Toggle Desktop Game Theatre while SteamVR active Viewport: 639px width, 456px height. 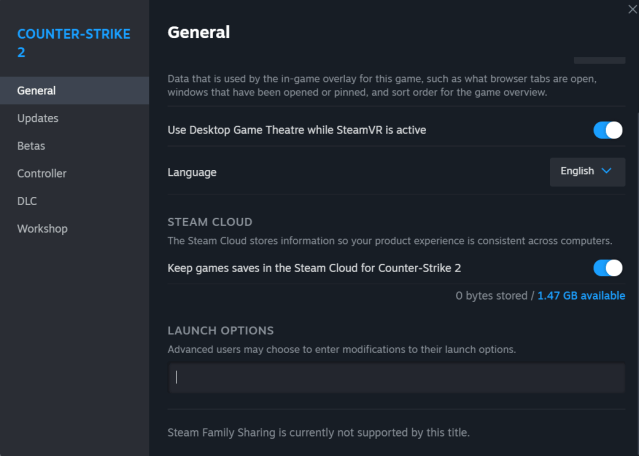[x=608, y=130]
